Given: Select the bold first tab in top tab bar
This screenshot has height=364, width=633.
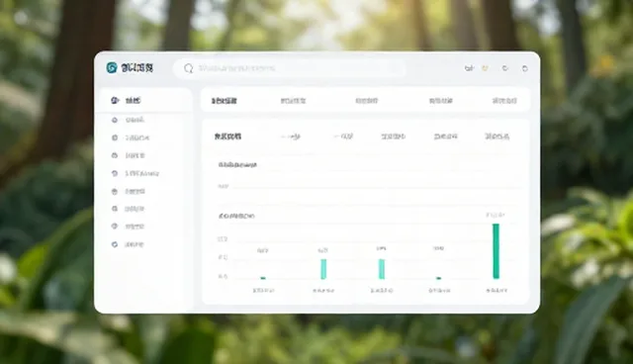Looking at the screenshot, I should click(x=225, y=101).
